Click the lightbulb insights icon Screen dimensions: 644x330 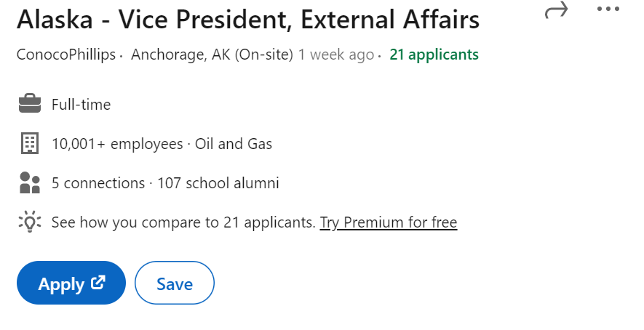(30, 222)
